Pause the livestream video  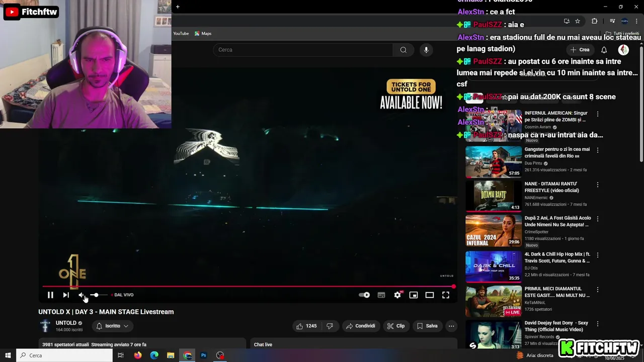click(50, 295)
